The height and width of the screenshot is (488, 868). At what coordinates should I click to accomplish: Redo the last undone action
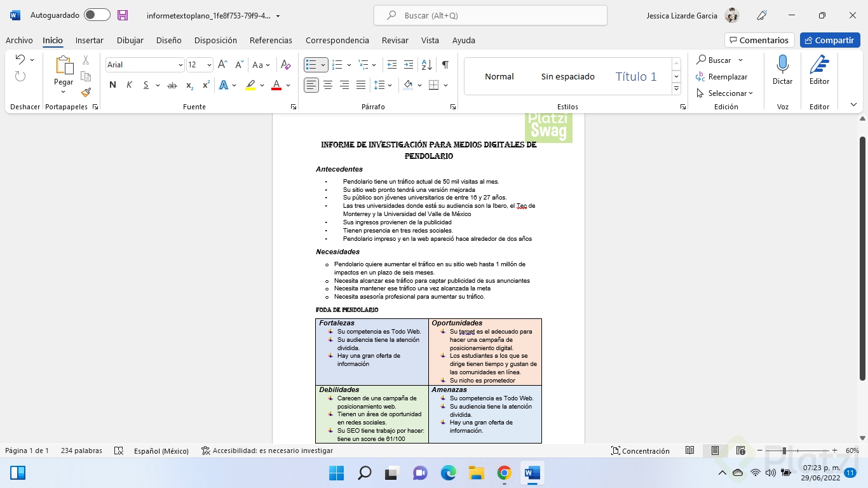point(20,76)
